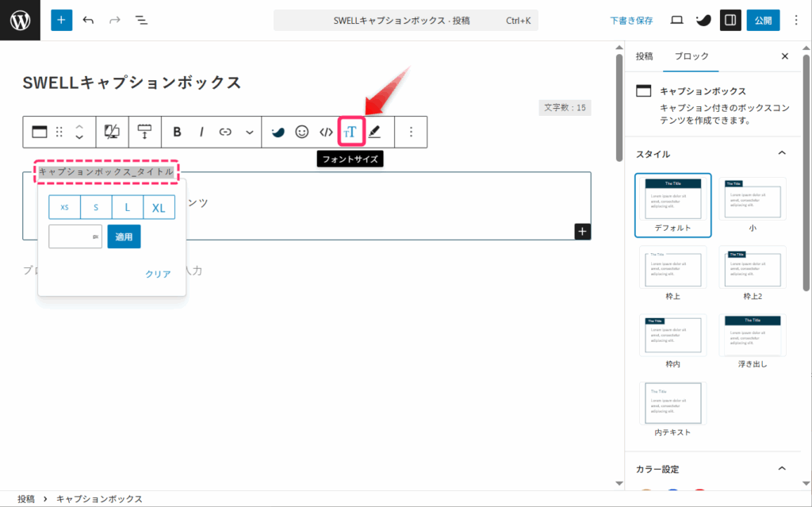Click the font size tT button
Image resolution: width=812 pixels, height=507 pixels.
click(x=350, y=132)
